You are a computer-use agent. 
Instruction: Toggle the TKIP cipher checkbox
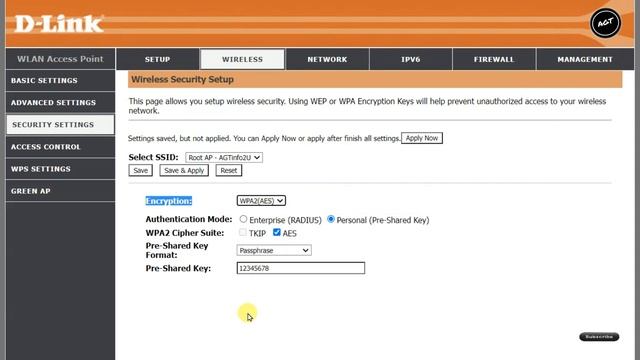point(243,232)
